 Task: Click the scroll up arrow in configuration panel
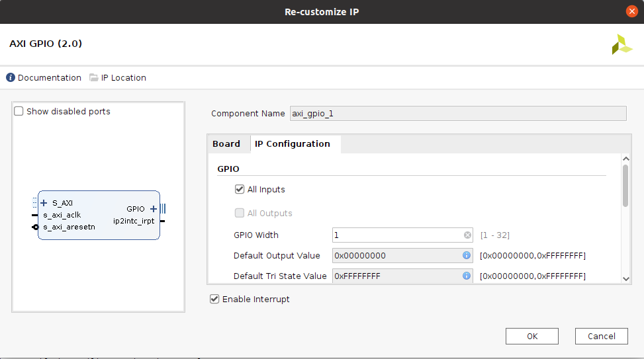point(626,159)
